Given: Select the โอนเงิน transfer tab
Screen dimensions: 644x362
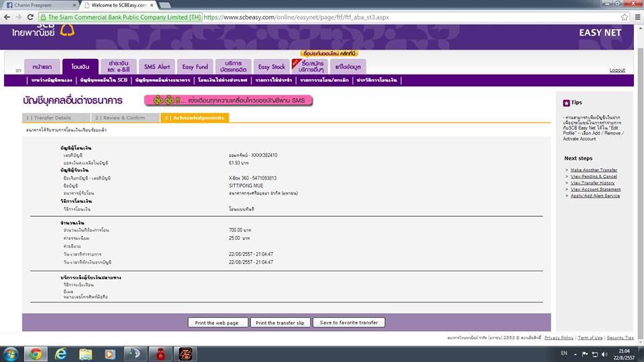Looking at the screenshot, I should [80, 66].
